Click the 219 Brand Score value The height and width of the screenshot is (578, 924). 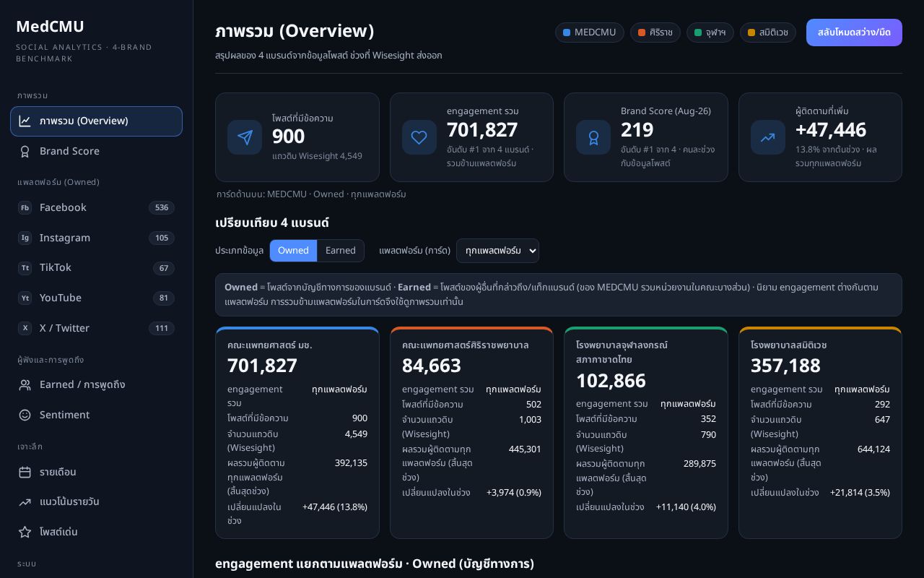coord(637,130)
